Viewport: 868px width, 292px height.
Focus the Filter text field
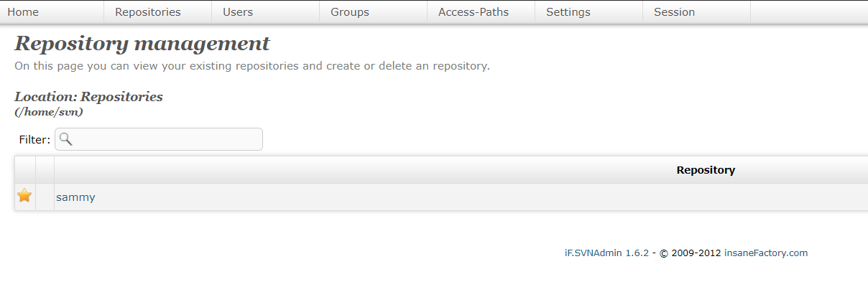tap(167, 139)
